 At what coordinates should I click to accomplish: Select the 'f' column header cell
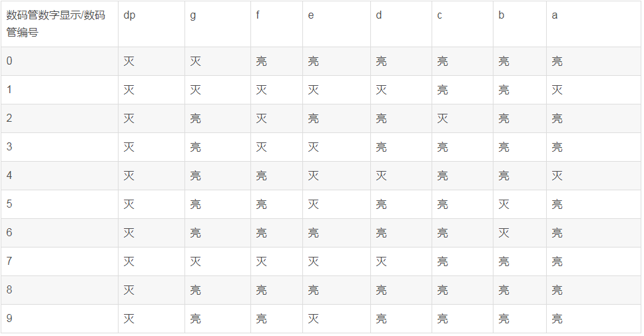click(258, 15)
